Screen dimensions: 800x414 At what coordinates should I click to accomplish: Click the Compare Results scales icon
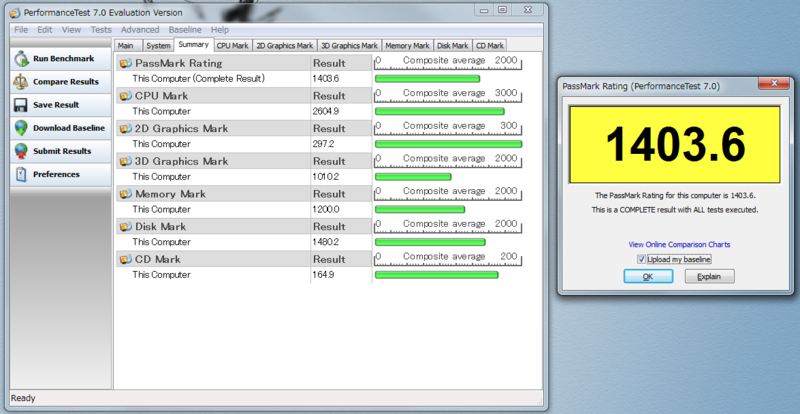click(21, 82)
